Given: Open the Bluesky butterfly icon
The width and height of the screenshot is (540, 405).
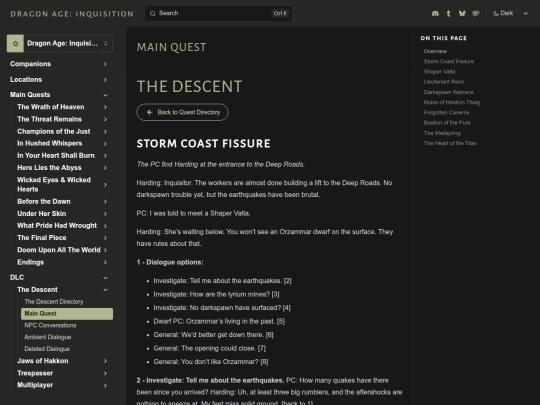Looking at the screenshot, I should (x=462, y=13).
